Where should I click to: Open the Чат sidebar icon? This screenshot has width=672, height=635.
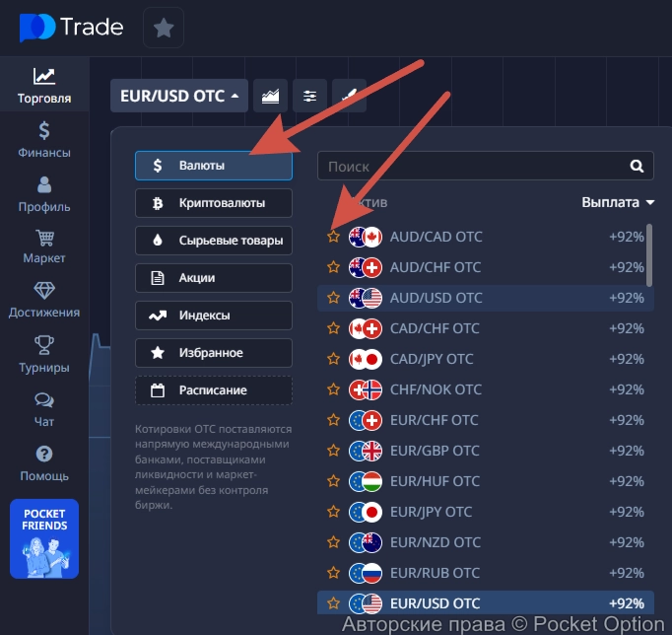(44, 409)
